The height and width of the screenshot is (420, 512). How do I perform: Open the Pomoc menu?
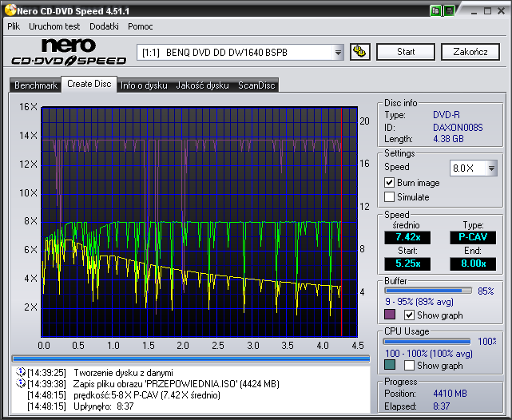click(140, 26)
